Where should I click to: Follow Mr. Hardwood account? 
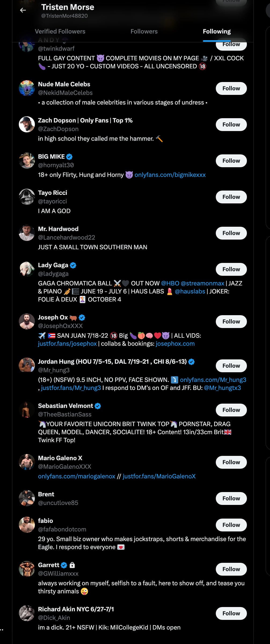click(231, 233)
